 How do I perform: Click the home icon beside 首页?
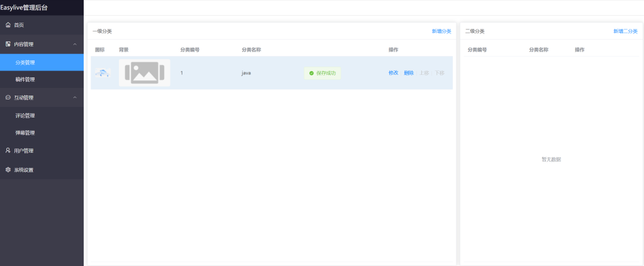[x=8, y=25]
